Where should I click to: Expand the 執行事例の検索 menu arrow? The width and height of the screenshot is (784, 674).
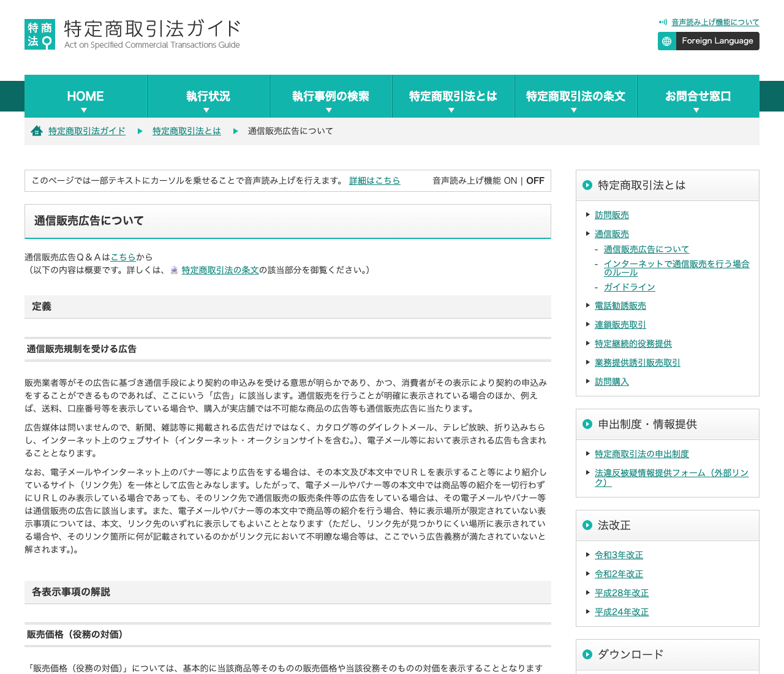click(329, 110)
